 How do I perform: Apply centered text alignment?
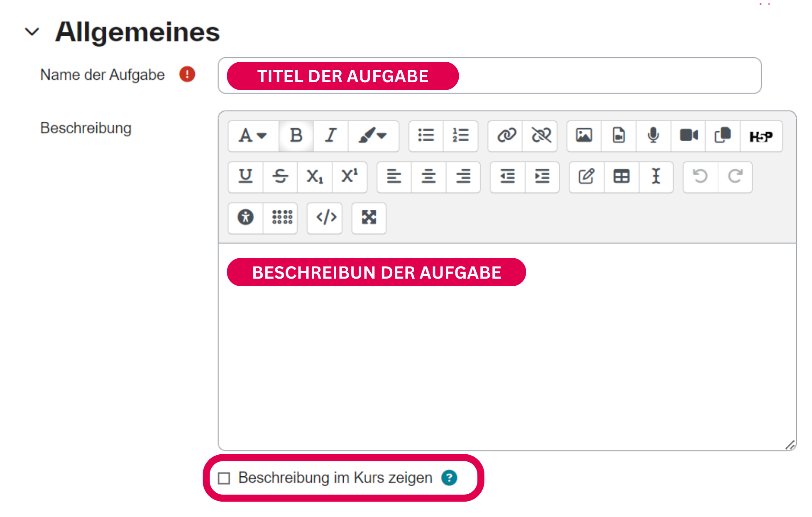[428, 177]
